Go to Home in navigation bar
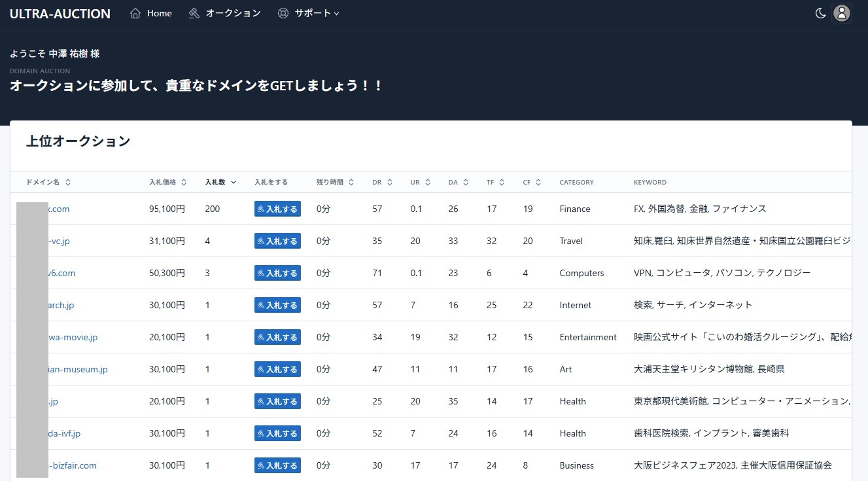 pyautogui.click(x=151, y=13)
